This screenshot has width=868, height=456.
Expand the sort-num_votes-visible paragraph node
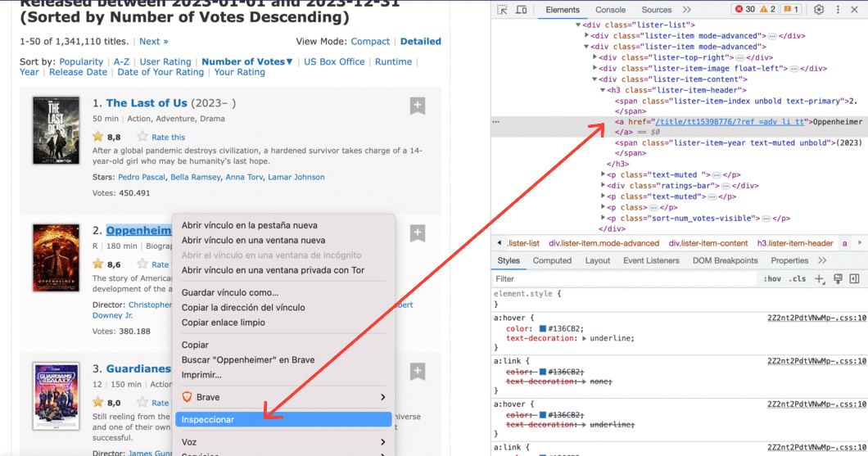[x=604, y=219]
